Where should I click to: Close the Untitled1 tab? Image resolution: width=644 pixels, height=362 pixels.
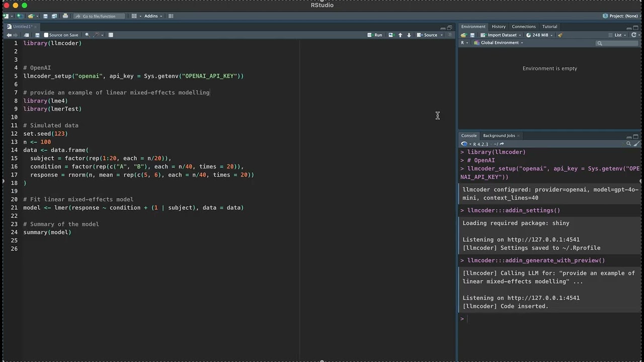coord(36,27)
